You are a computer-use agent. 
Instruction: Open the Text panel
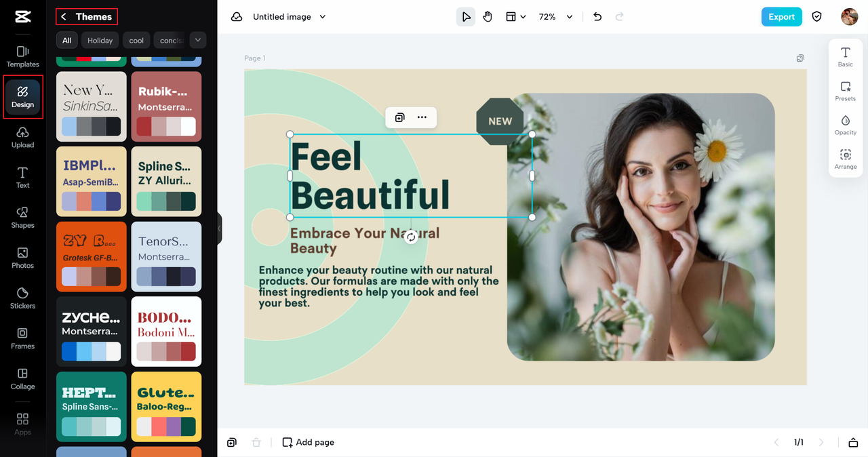[x=22, y=178]
